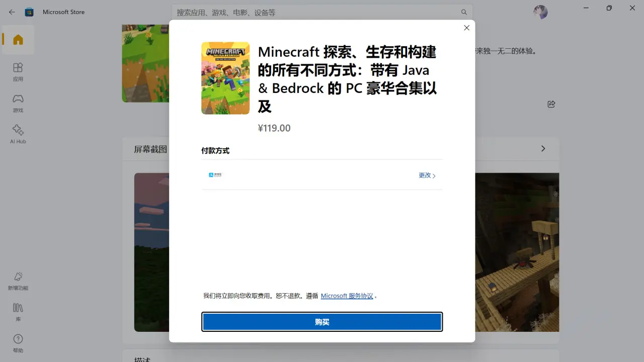Click the search magnifier icon
The width and height of the screenshot is (644, 362).
pyautogui.click(x=464, y=12)
